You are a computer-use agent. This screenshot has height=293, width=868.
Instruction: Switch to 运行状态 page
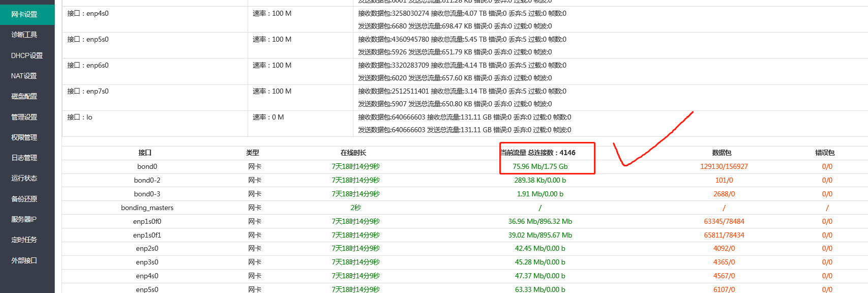(24, 178)
